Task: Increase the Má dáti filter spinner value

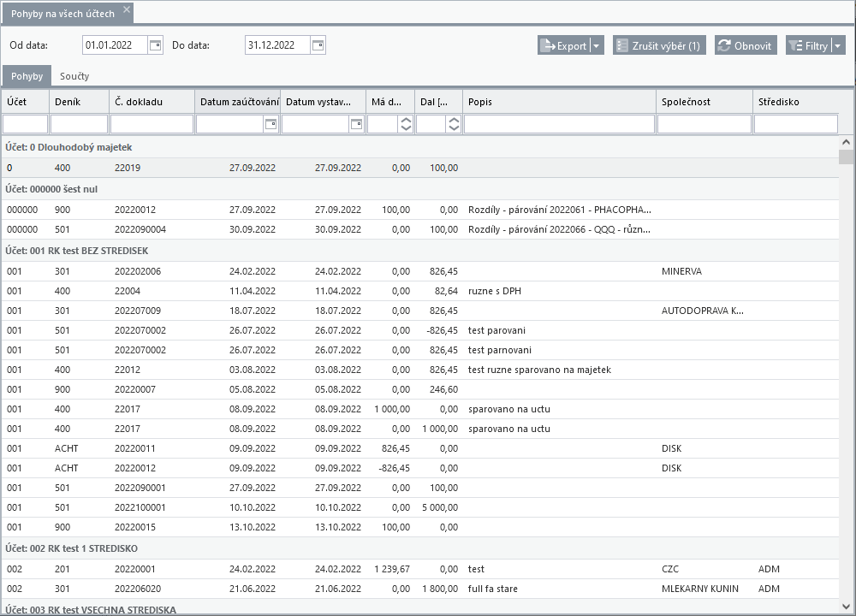Action: click(x=406, y=121)
